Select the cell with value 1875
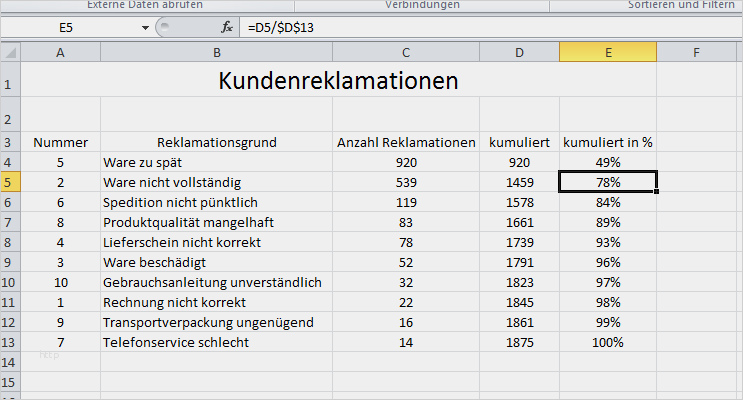This screenshot has height=400, width=743. coord(519,342)
